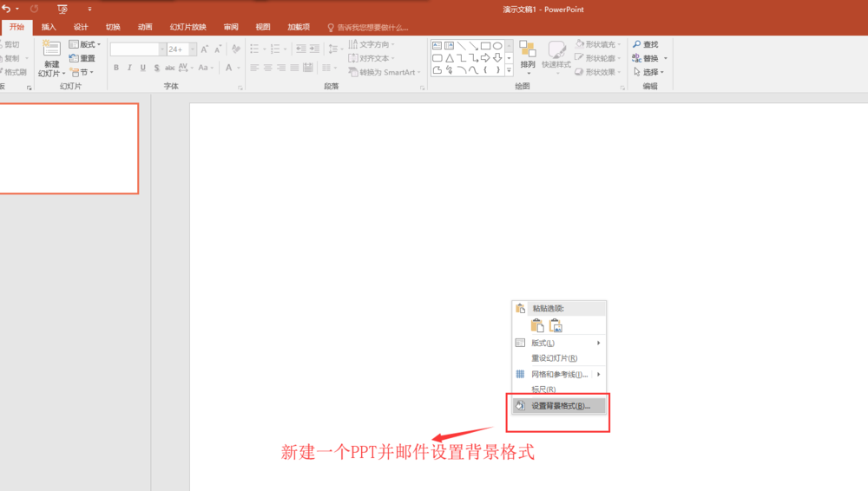
Task: Open the font size dropdown arrow
Action: coord(193,49)
